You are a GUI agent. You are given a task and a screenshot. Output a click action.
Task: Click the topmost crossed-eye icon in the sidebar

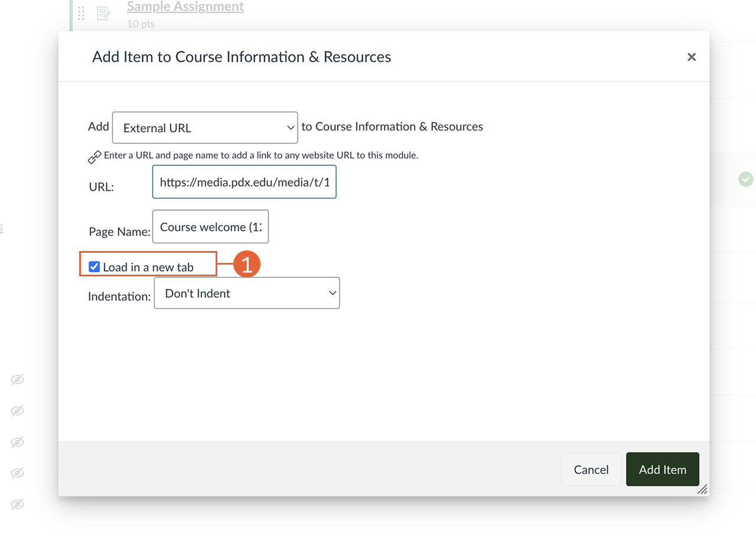[x=17, y=380]
